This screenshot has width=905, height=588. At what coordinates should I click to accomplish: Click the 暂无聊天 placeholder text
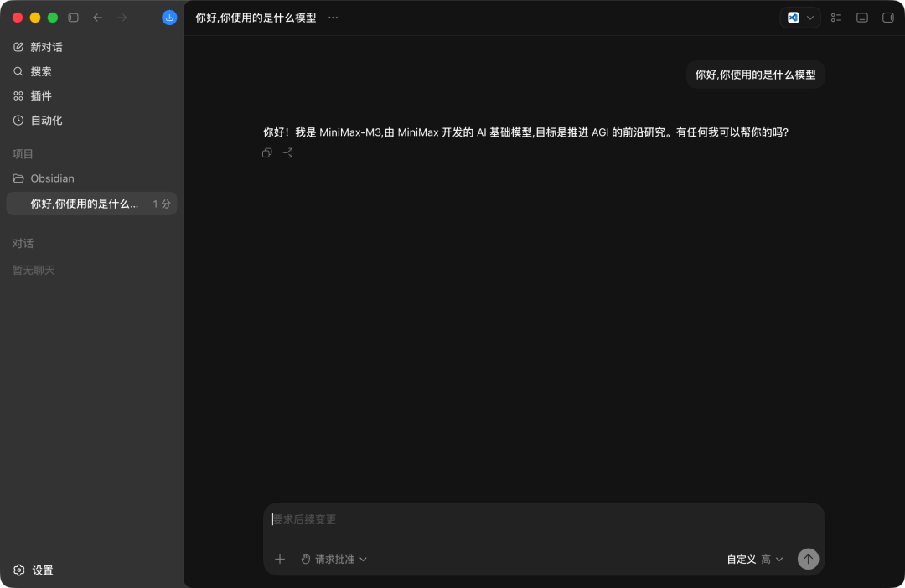(34, 270)
